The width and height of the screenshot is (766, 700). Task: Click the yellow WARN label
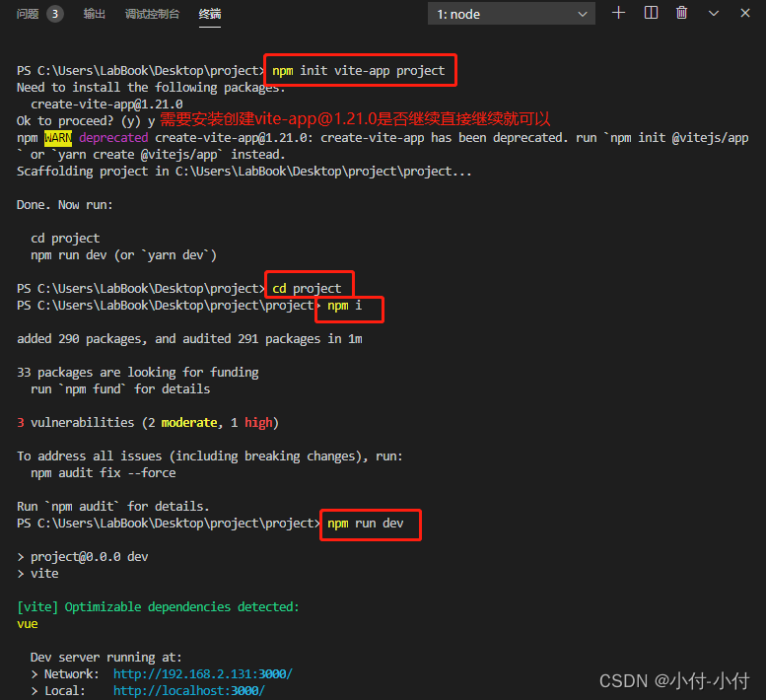coord(57,138)
